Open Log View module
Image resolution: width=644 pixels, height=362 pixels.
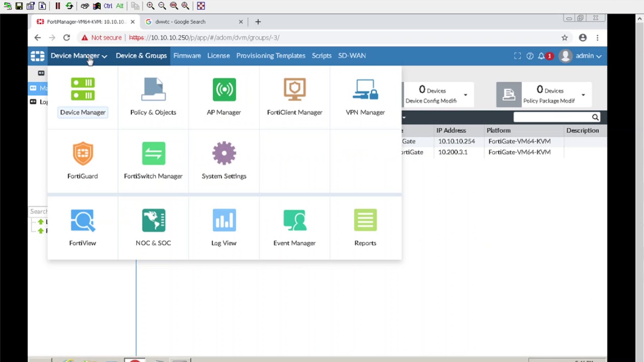tap(224, 227)
